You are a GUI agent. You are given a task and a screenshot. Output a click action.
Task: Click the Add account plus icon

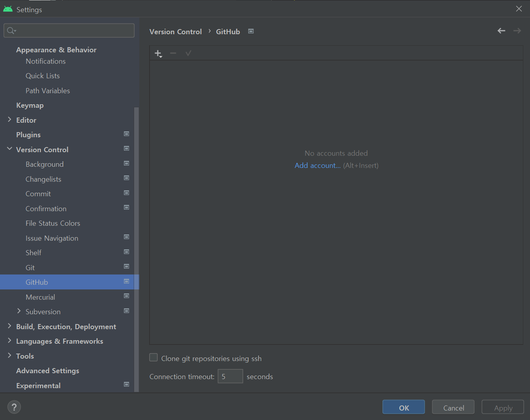click(x=158, y=53)
